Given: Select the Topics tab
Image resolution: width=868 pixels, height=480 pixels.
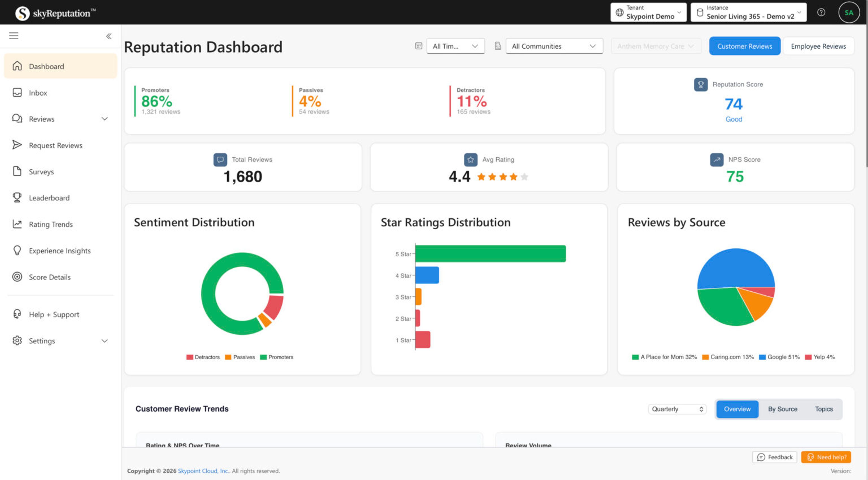Looking at the screenshot, I should tap(823, 409).
